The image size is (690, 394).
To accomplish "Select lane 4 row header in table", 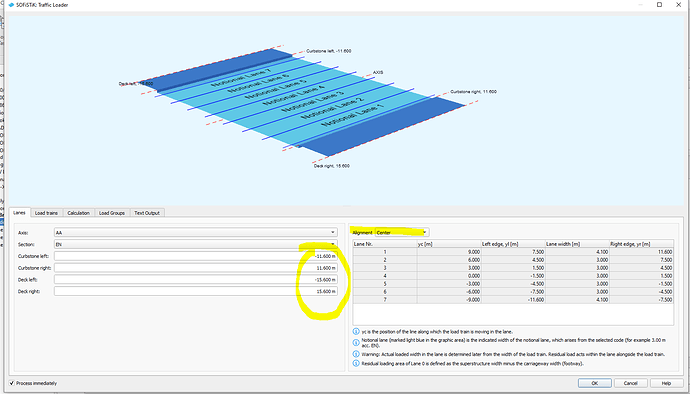I will (x=385, y=276).
